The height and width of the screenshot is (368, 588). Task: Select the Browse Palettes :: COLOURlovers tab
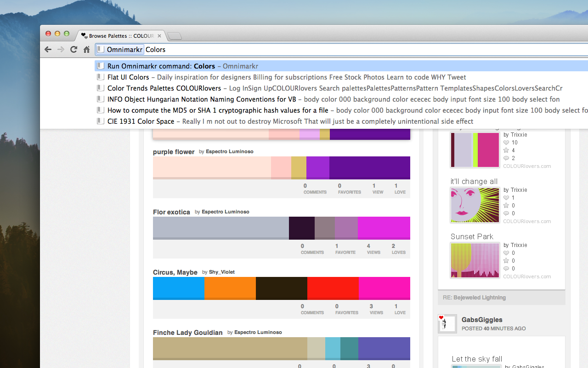[121, 35]
